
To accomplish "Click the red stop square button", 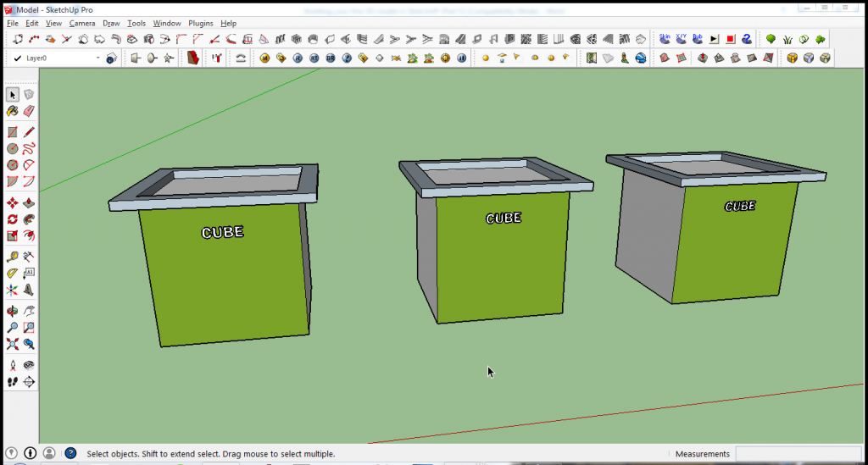I will pos(731,39).
